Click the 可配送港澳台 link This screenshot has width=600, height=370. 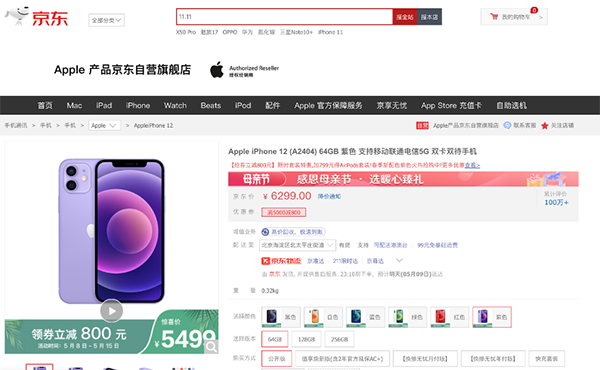390,245
